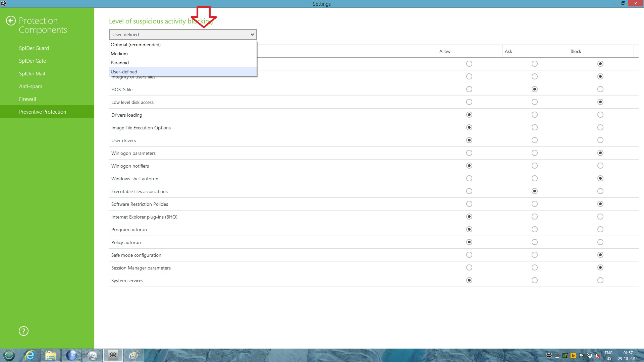
Task: Click the Dr.Web spider tray icon
Action: click(x=549, y=356)
